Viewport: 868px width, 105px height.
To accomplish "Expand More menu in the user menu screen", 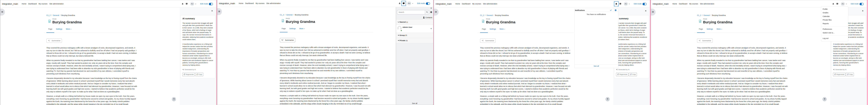I will [719, 29].
